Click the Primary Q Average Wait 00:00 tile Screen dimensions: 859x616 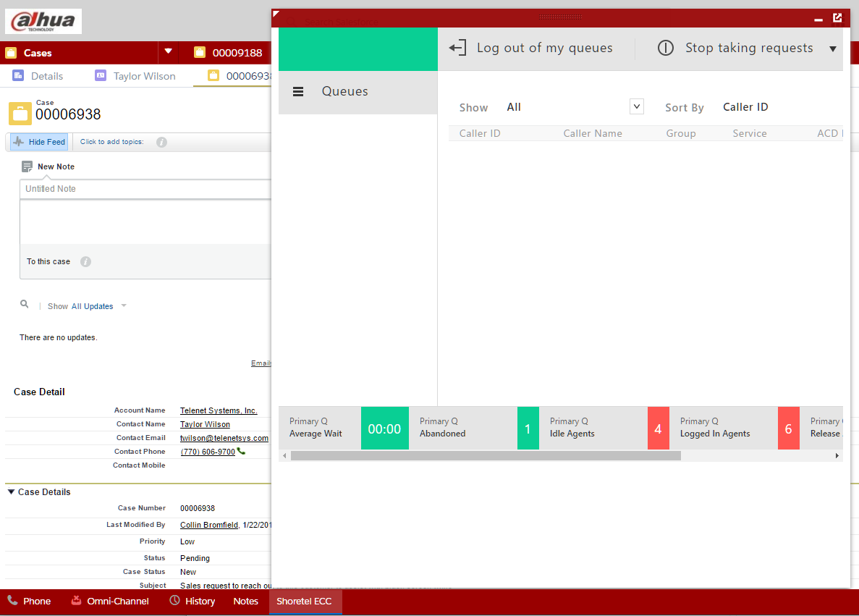[x=384, y=429]
